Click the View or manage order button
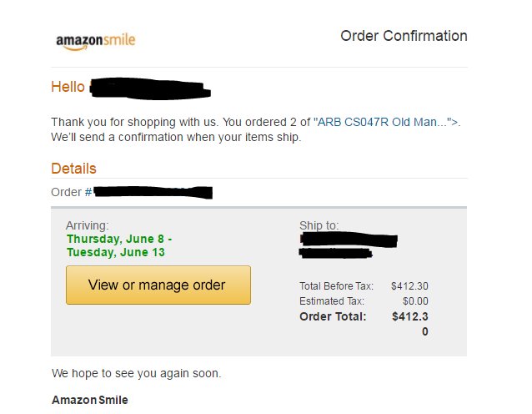The image size is (532, 414). [158, 285]
